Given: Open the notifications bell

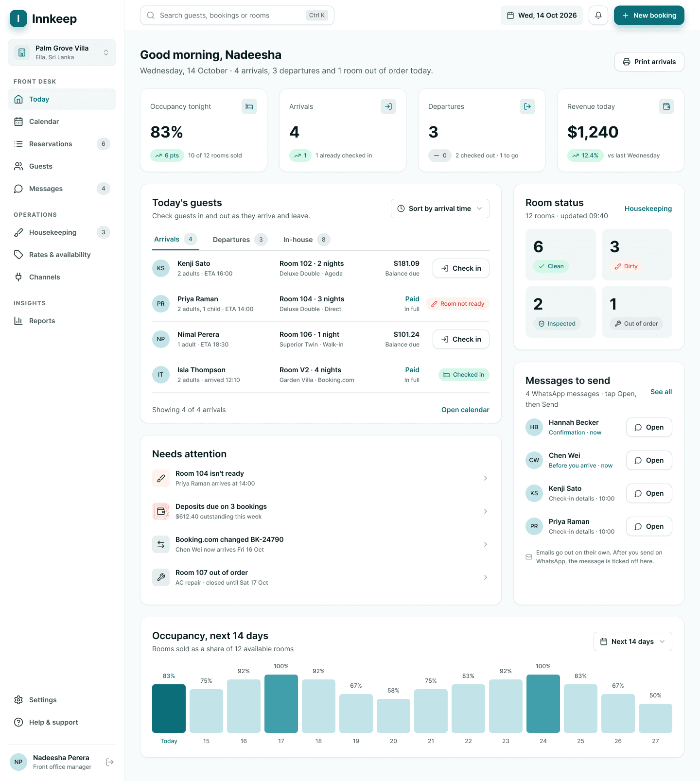Looking at the screenshot, I should click(598, 16).
